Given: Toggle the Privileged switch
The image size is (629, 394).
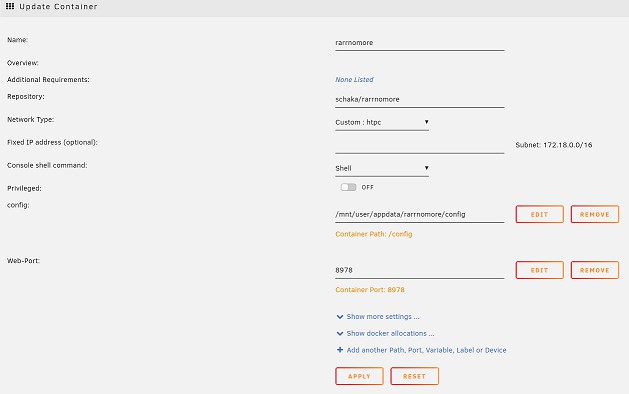Looking at the screenshot, I should (x=348, y=187).
